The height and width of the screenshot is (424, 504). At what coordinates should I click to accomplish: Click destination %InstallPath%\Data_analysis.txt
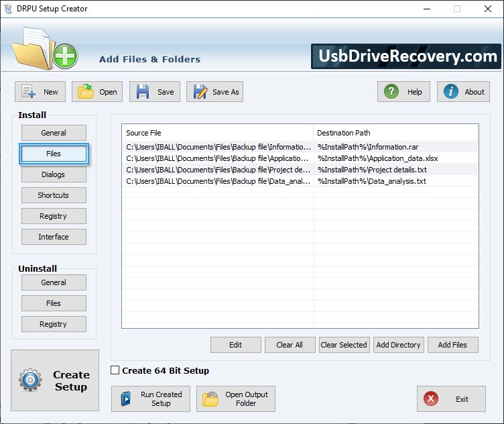372,181
